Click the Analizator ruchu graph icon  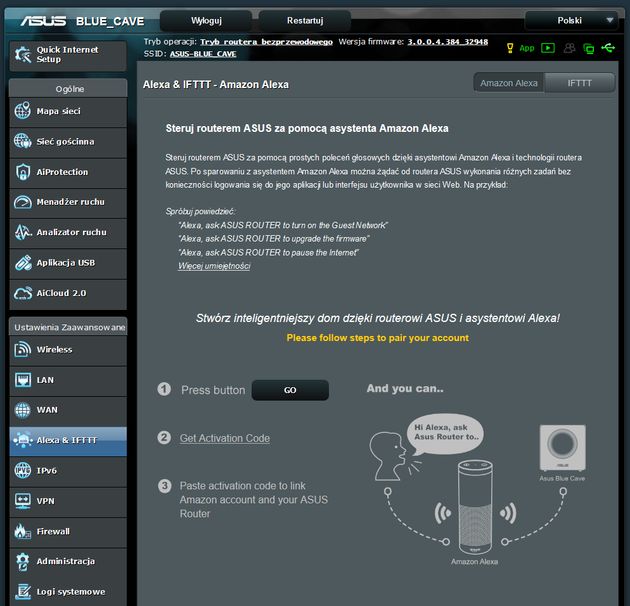tap(23, 232)
